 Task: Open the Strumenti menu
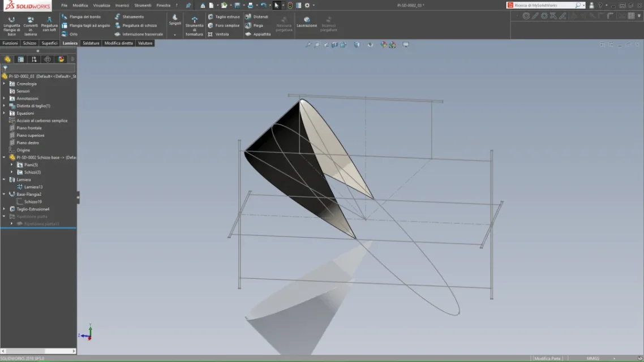[x=143, y=5]
